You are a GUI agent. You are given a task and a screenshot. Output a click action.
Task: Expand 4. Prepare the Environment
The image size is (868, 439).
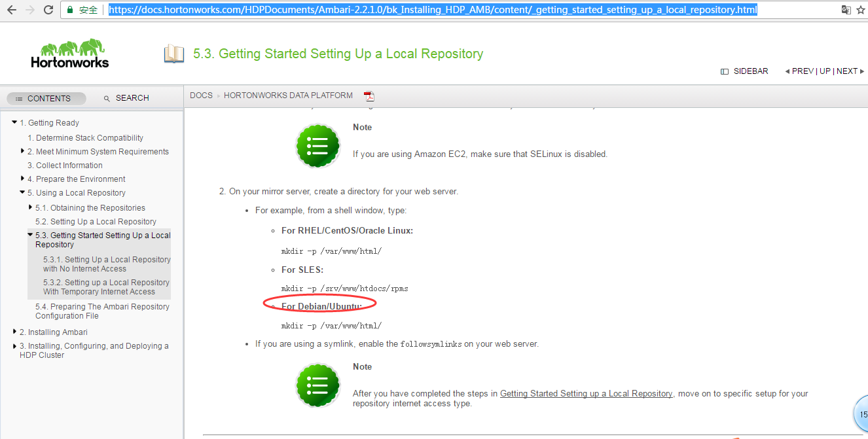coord(23,179)
